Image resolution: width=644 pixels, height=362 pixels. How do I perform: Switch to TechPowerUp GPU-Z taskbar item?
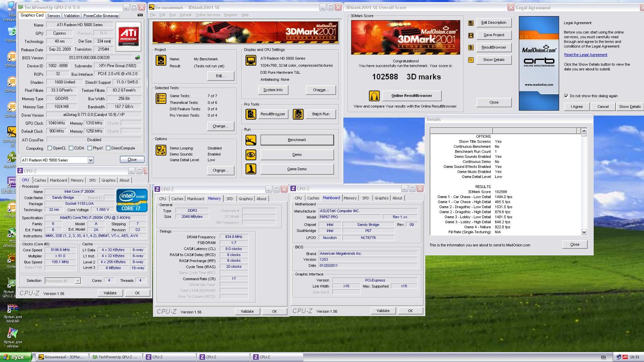tap(116, 357)
